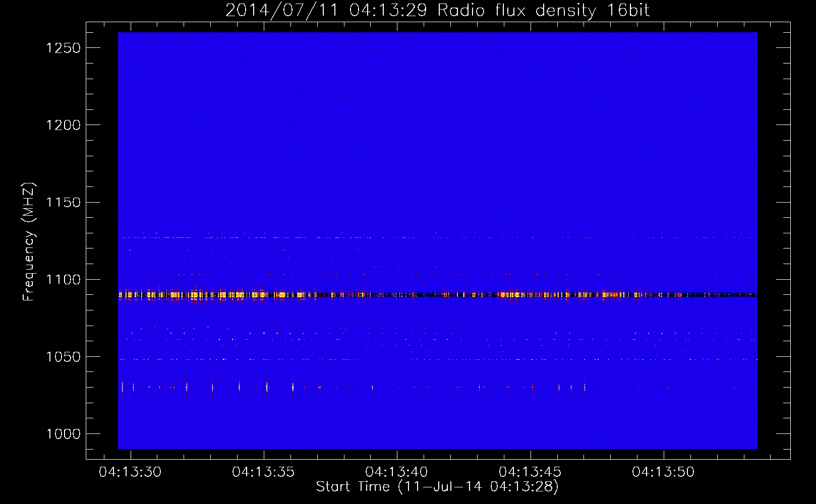Click the 04:13:35 time axis label
Image resolution: width=816 pixels, height=504 pixels.
263,472
